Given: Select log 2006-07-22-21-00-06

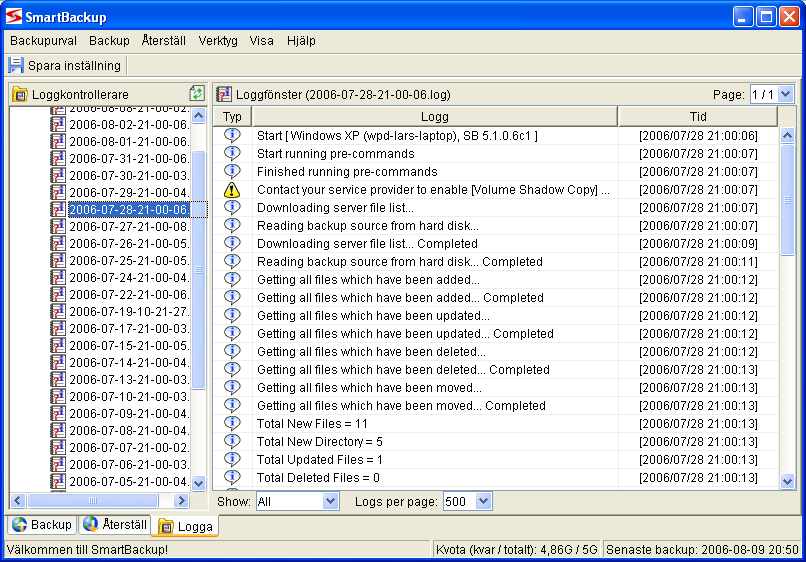Looking at the screenshot, I should 129,294.
